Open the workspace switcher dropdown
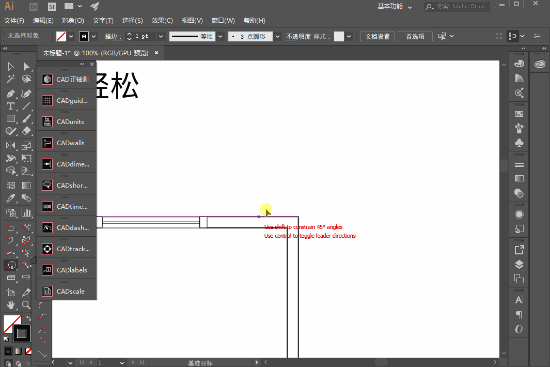550x367 pixels. pos(395,6)
